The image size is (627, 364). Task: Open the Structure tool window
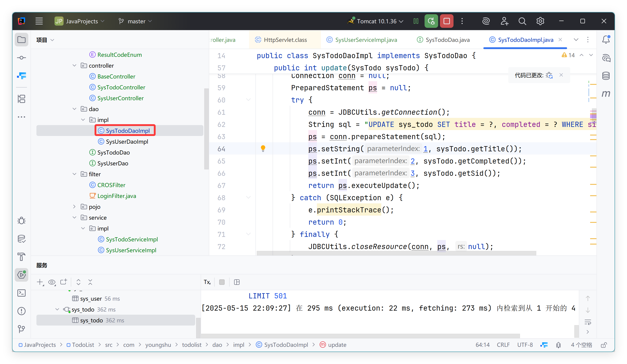(21, 99)
